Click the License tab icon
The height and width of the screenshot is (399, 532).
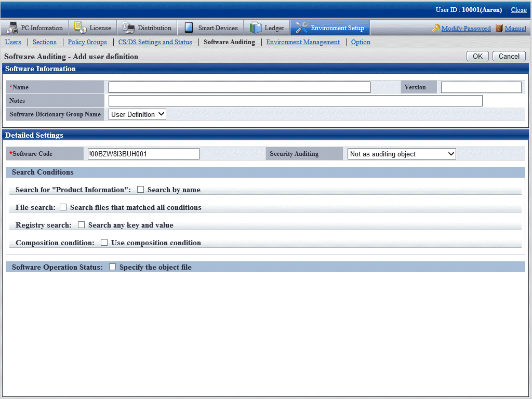81,28
